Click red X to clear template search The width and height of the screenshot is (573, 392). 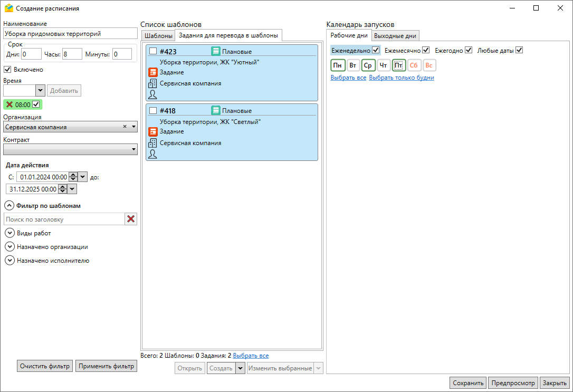(x=131, y=219)
